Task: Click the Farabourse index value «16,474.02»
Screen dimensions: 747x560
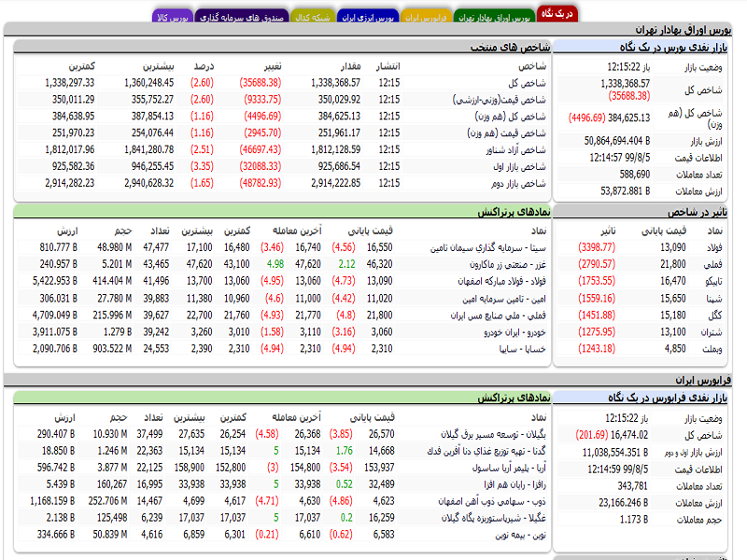Action: point(629,434)
